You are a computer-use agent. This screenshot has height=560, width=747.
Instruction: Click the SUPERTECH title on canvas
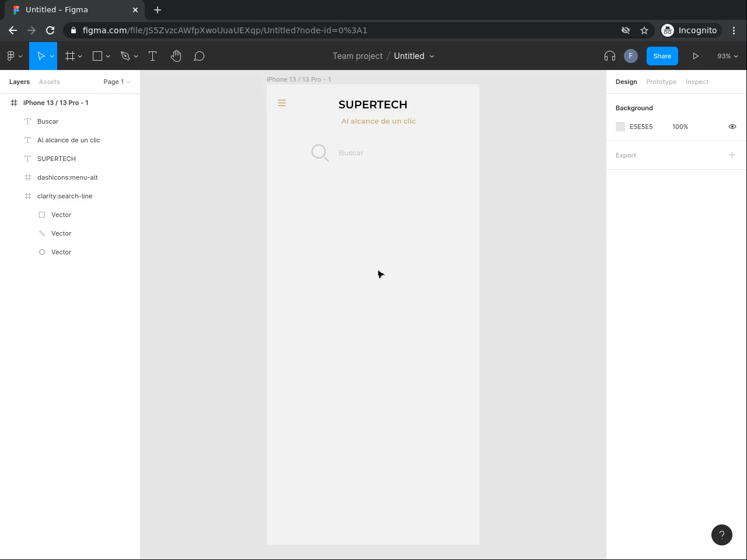[373, 104]
